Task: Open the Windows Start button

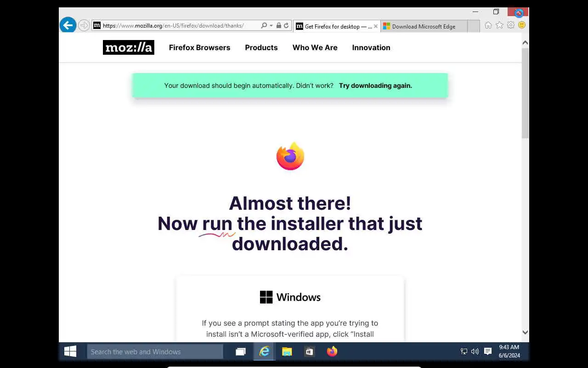Action: click(70, 351)
